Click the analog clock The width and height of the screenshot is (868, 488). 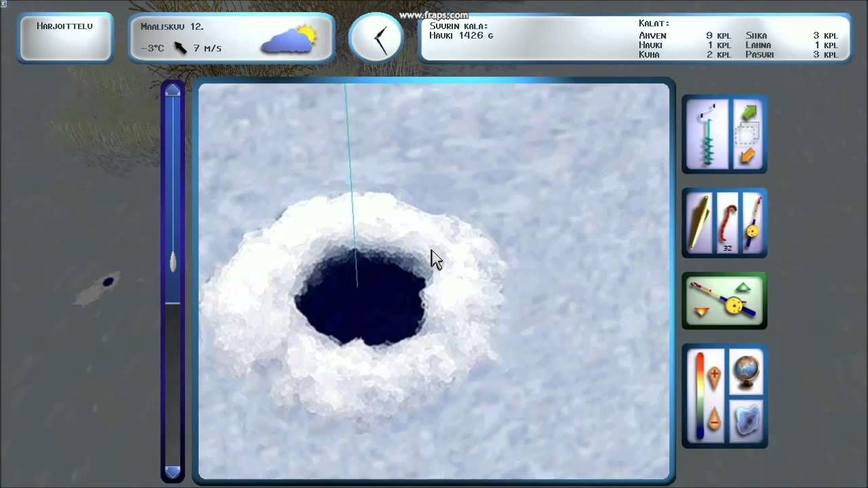pos(376,39)
